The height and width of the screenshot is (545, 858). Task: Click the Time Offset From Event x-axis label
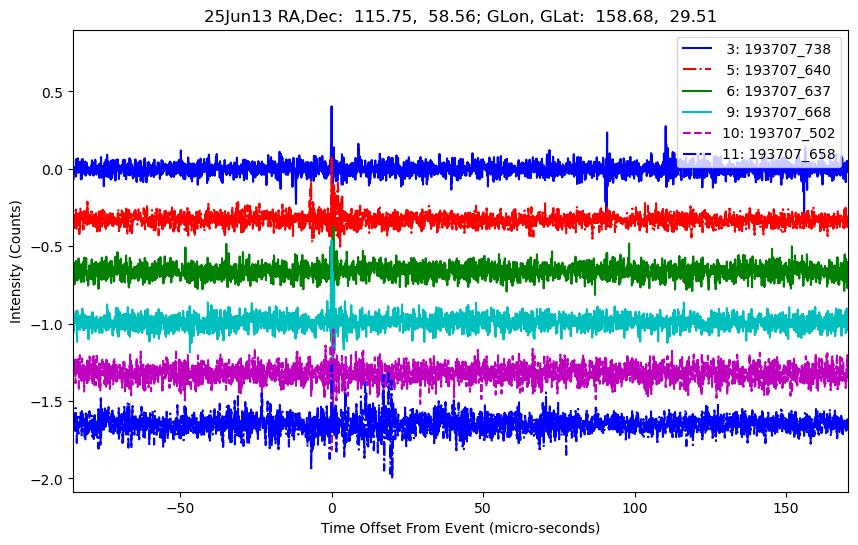[460, 528]
